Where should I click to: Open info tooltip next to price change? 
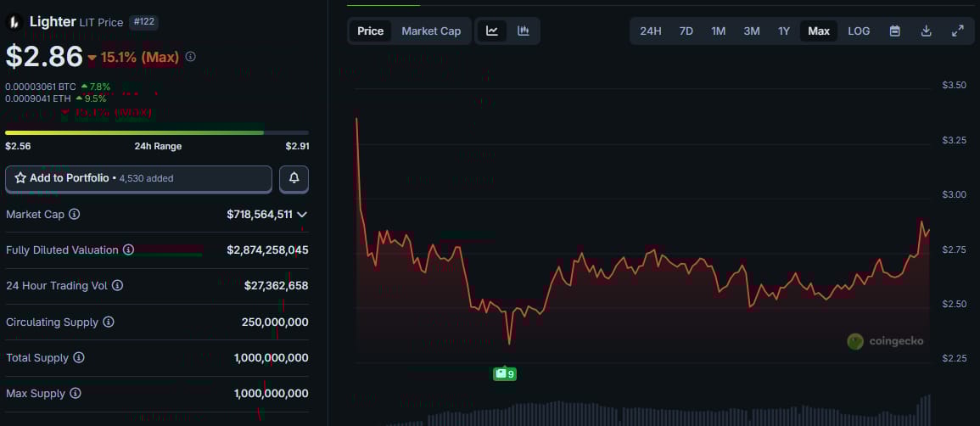coord(191,57)
